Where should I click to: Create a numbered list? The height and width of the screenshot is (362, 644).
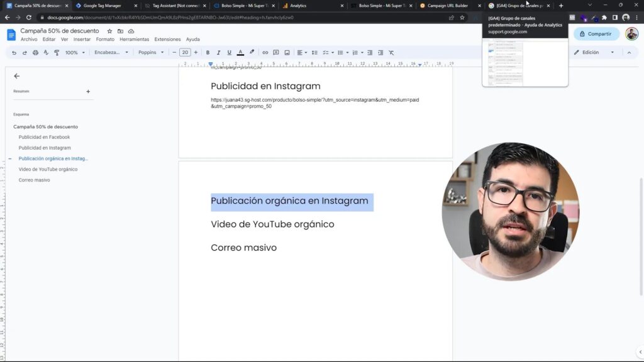[x=355, y=53]
